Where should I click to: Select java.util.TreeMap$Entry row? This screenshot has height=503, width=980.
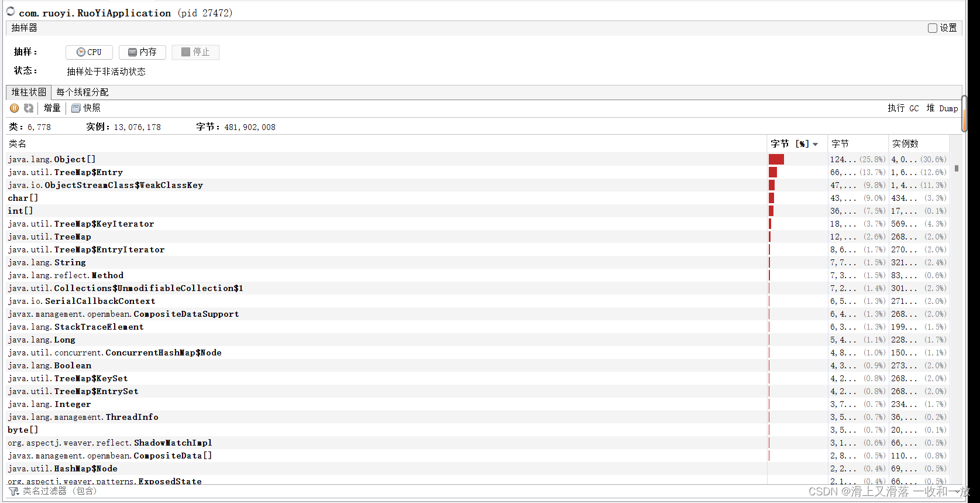pos(477,172)
